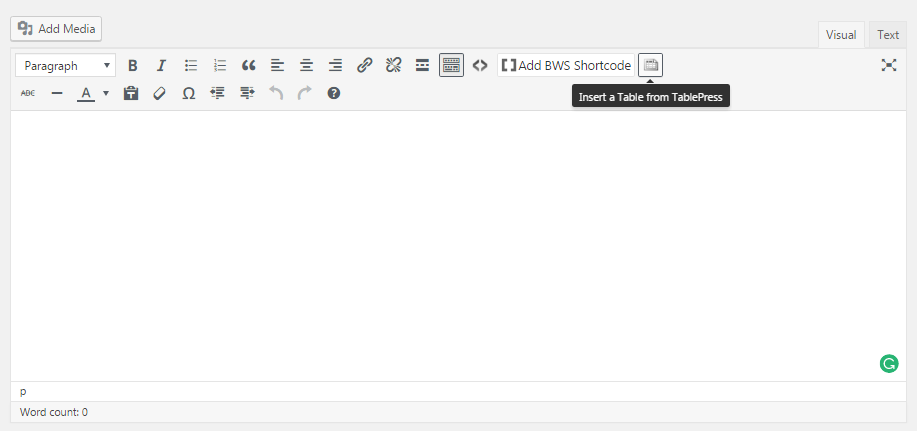Remove link with the unlink icon
Image resolution: width=917 pixels, height=431 pixels.
click(394, 65)
